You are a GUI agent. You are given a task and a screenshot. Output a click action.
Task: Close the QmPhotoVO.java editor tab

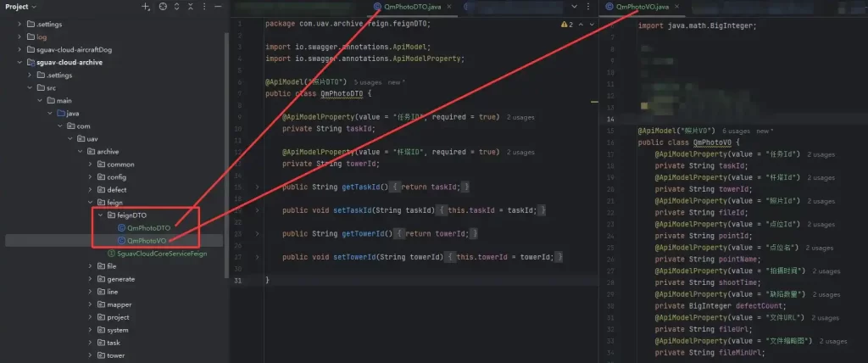tap(677, 7)
